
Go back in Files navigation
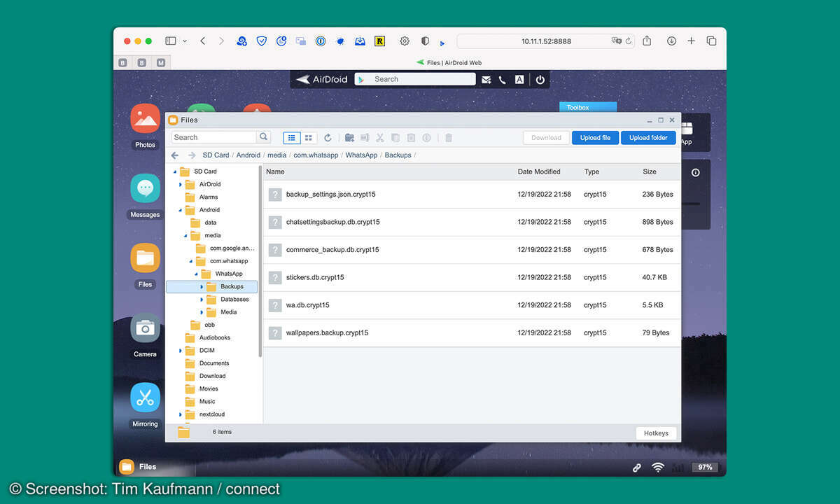pos(175,155)
